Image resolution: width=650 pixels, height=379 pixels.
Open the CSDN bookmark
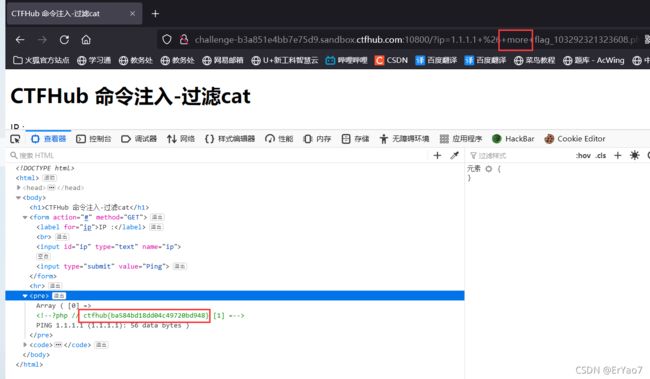(x=391, y=61)
